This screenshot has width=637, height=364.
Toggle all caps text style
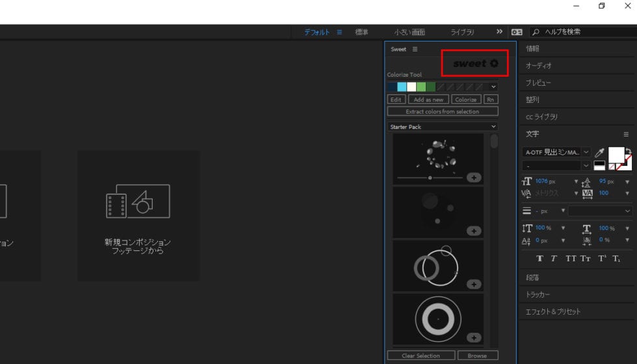click(x=571, y=259)
